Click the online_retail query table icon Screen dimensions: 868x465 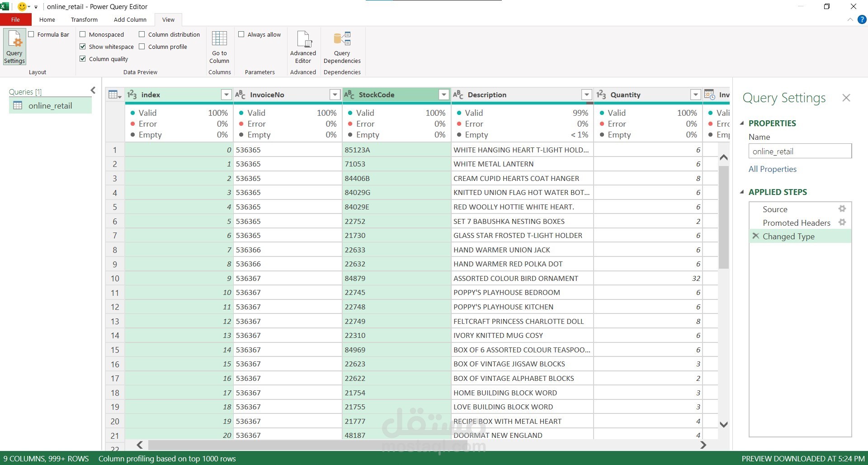(x=18, y=105)
